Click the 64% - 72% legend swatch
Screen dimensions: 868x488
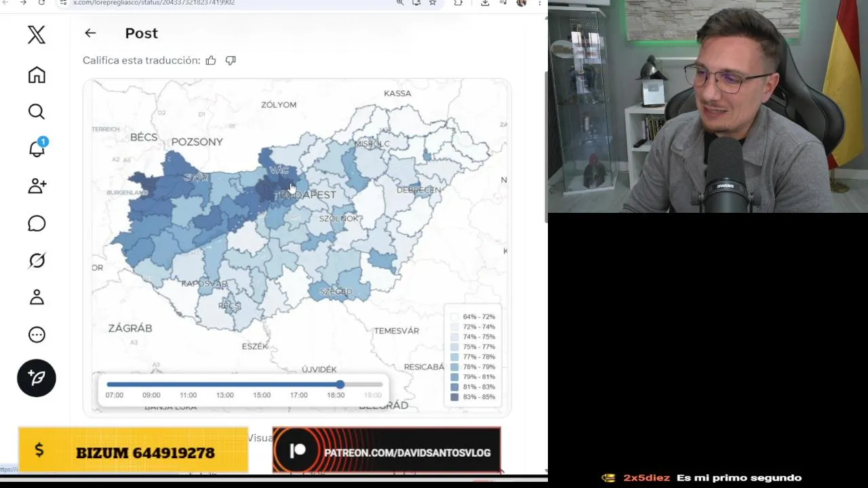[x=454, y=317]
